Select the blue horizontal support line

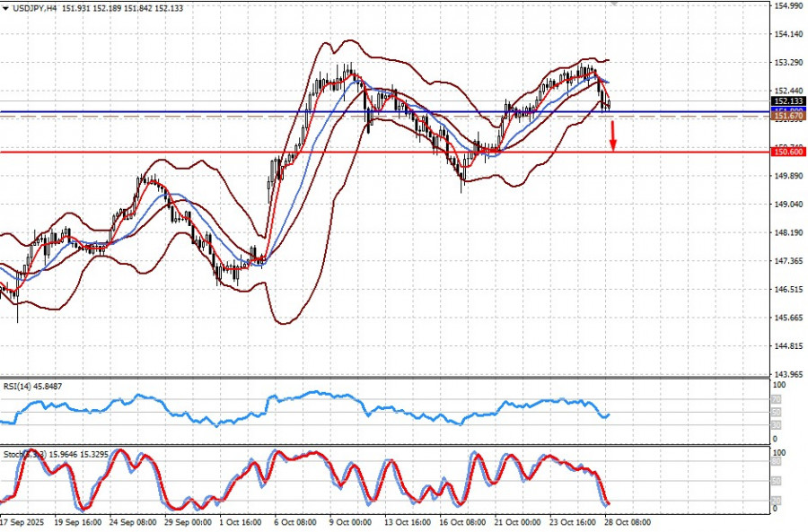[269, 112]
